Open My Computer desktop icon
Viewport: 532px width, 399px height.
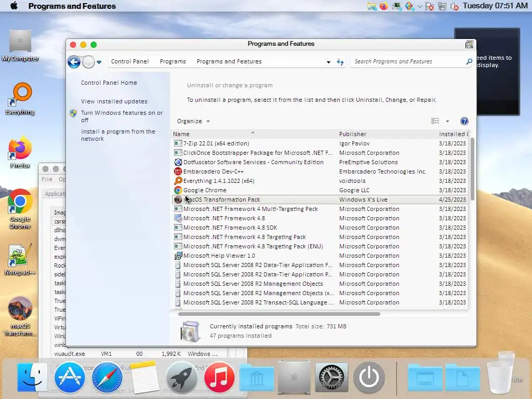(20, 46)
